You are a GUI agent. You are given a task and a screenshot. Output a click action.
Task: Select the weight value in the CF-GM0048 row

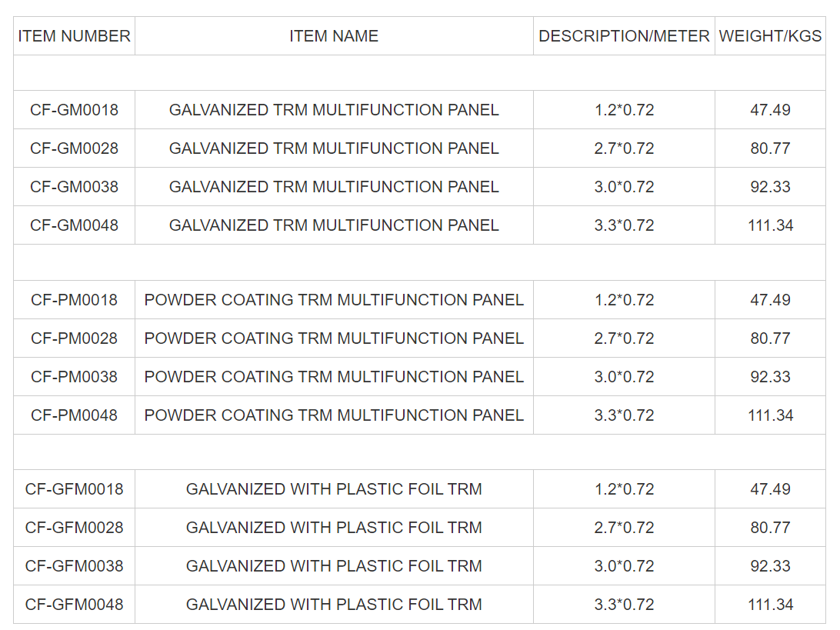pos(770,225)
